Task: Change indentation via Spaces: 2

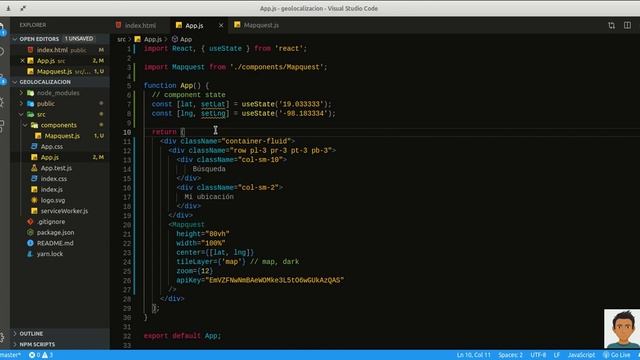Action: [510, 355]
